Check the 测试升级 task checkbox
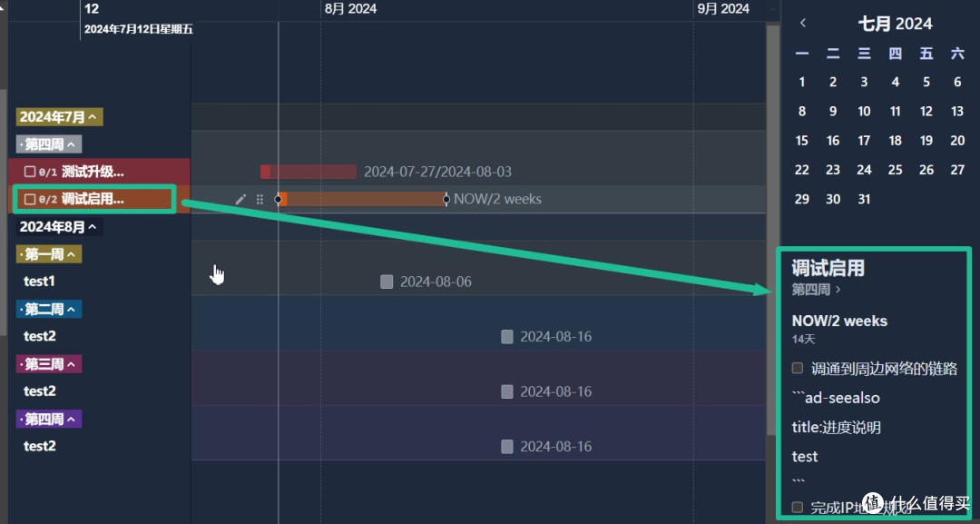 pyautogui.click(x=30, y=172)
